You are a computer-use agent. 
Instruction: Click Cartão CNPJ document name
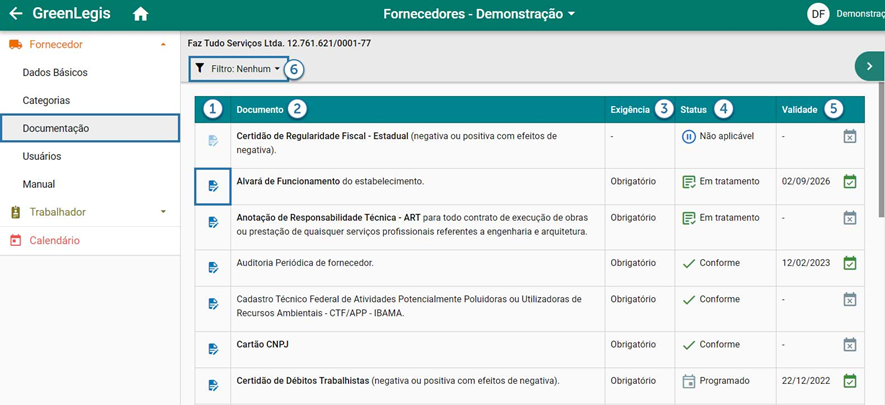[x=262, y=344]
